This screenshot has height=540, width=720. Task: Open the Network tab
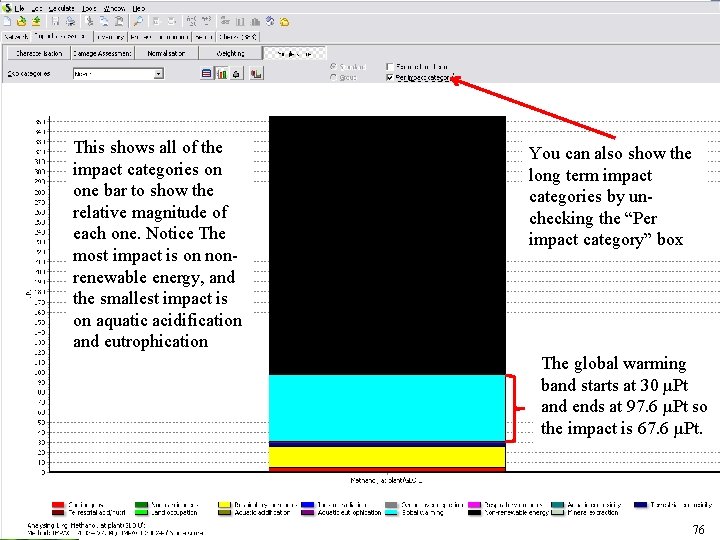click(17, 36)
